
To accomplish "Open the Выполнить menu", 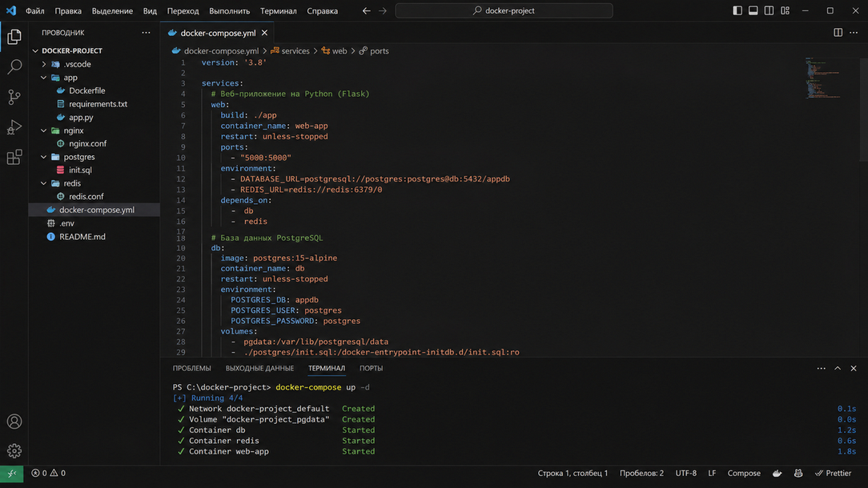I will [230, 11].
